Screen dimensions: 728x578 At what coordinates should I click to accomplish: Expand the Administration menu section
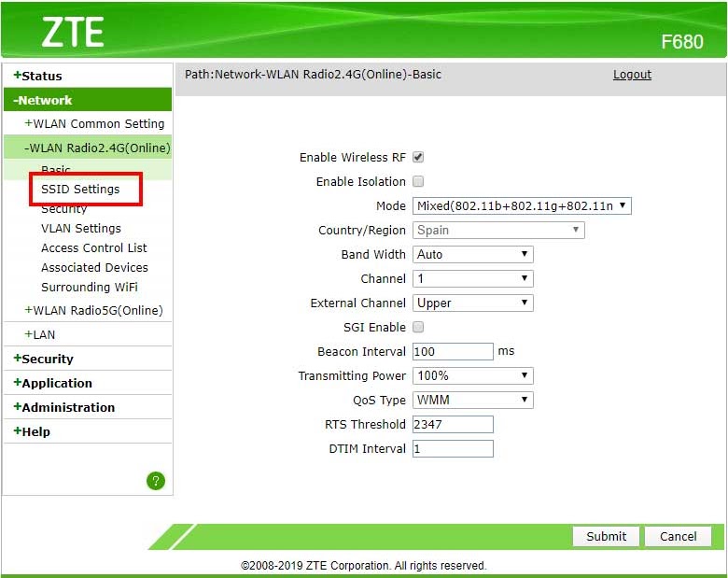pos(64,407)
